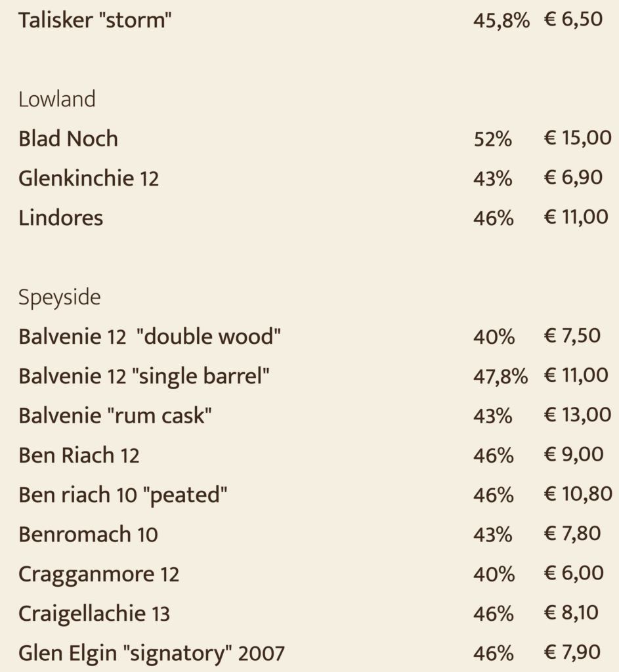Click Balvenie 12 "single barrel" entry
Screen dimensions: 619x672
click(144, 376)
